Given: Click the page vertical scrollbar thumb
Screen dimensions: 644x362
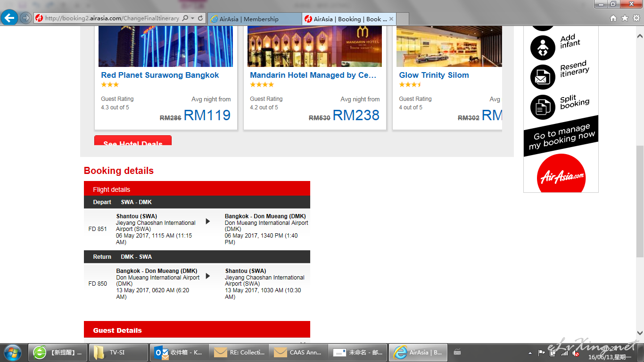Looking at the screenshot, I should tap(640, 201).
